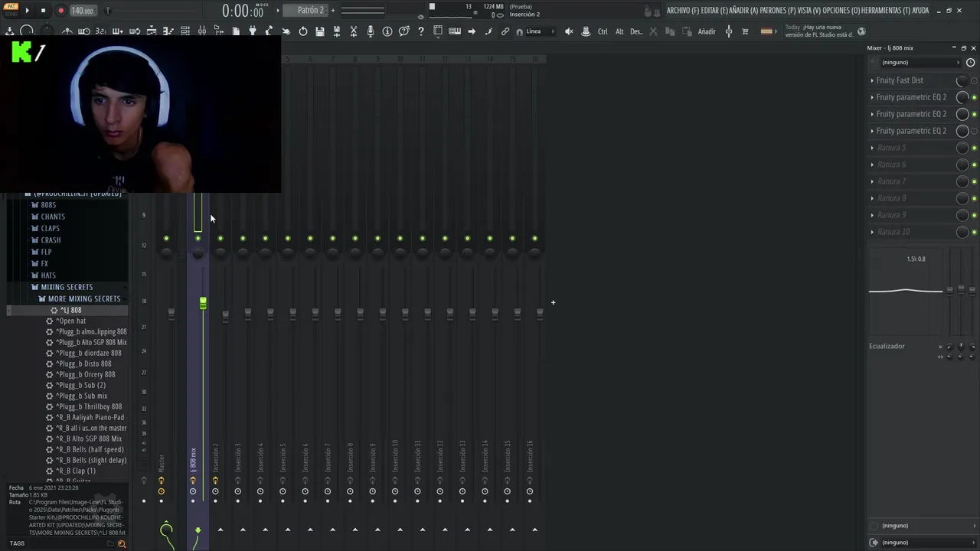The width and height of the screenshot is (980, 551).
Task: Open the EDITAR (E) menu
Action: pos(714,11)
